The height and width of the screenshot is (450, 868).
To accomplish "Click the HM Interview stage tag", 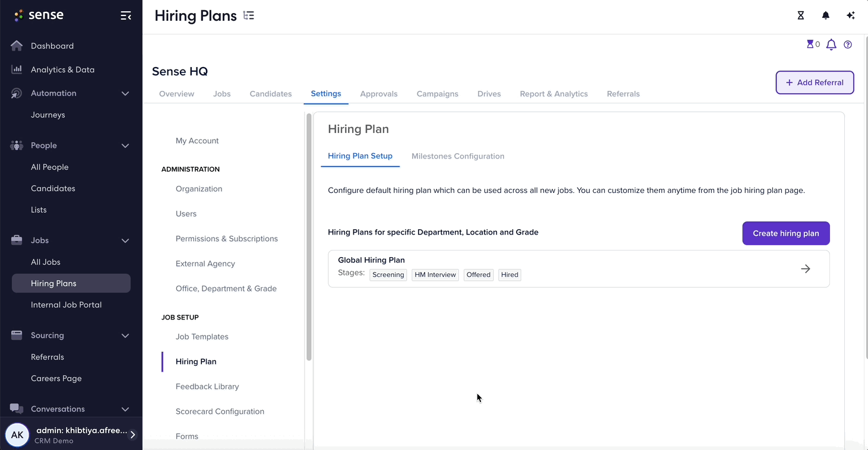I will click(435, 275).
